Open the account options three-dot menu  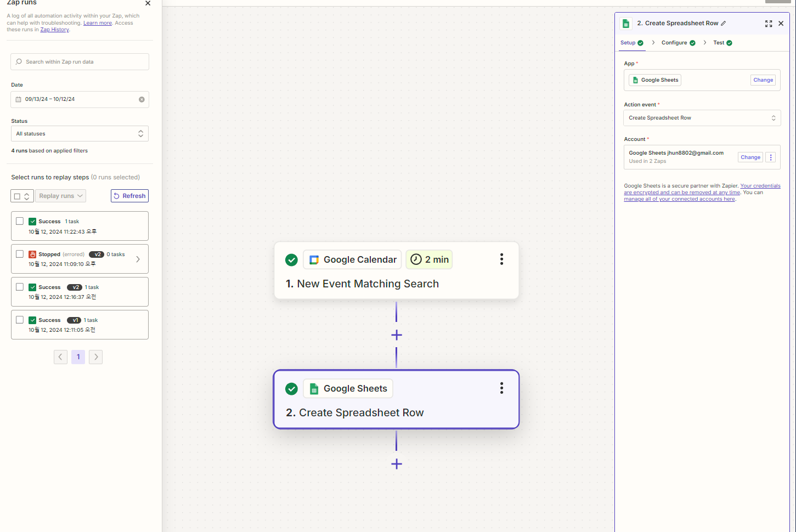tap(771, 157)
